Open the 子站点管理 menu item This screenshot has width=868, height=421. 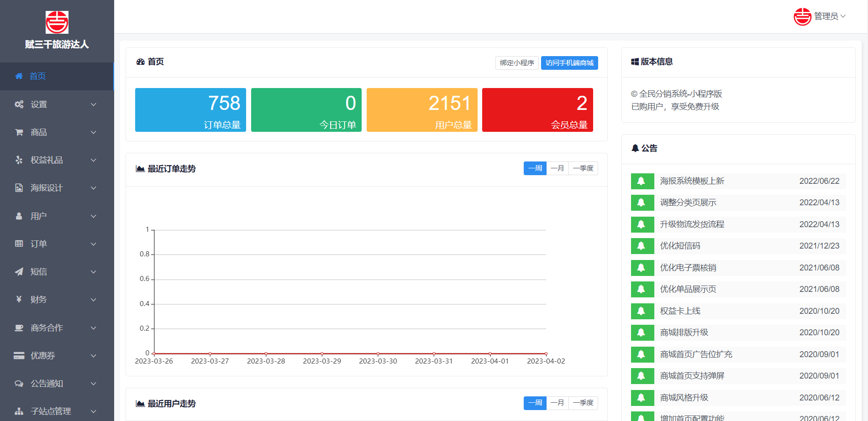pyautogui.click(x=57, y=411)
